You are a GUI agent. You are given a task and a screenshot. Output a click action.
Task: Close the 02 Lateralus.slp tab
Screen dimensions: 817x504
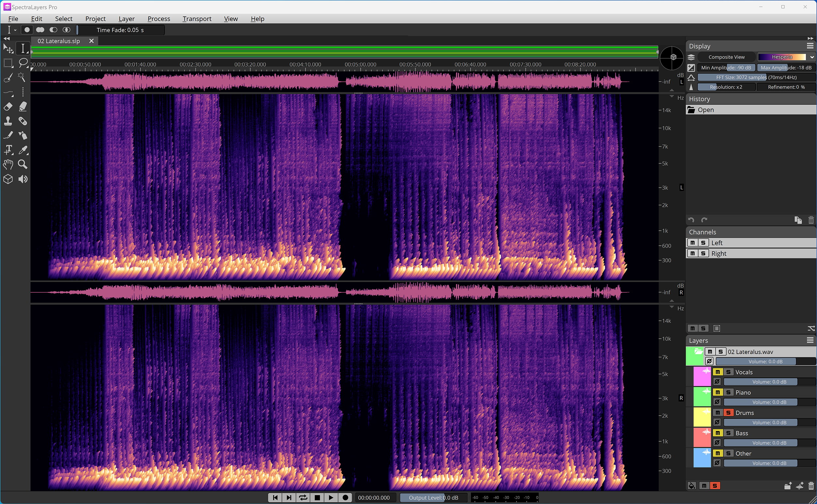tap(91, 41)
